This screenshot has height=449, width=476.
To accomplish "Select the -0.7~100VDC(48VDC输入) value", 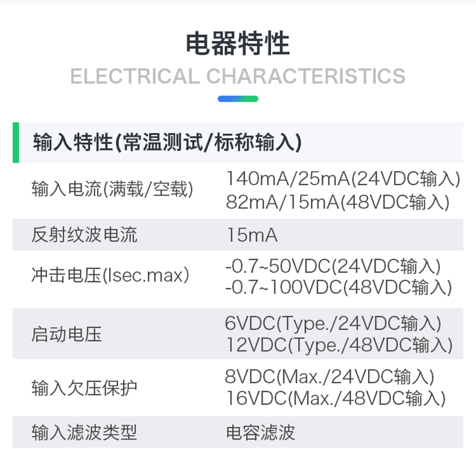I will coord(338,287).
